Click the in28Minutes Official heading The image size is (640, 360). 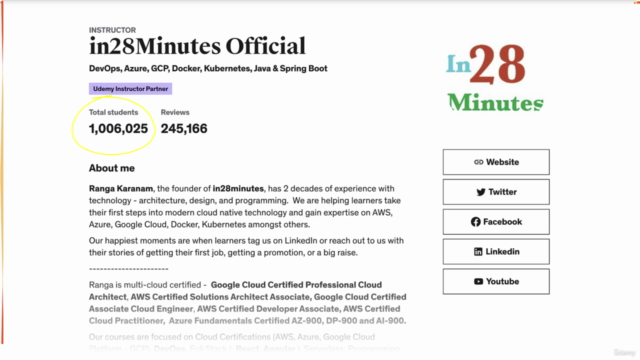(x=197, y=46)
